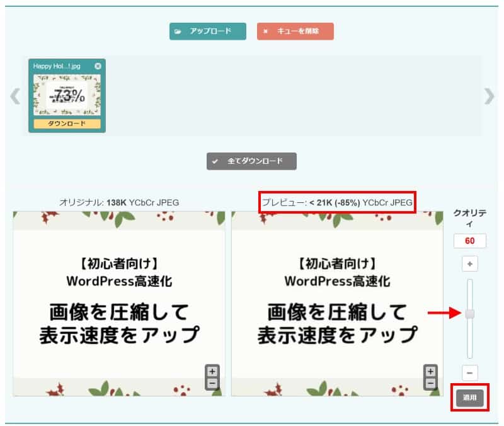Click the Happy Hol...!.jpg file name label
Viewport: 504px width, 426px height.
(57, 66)
